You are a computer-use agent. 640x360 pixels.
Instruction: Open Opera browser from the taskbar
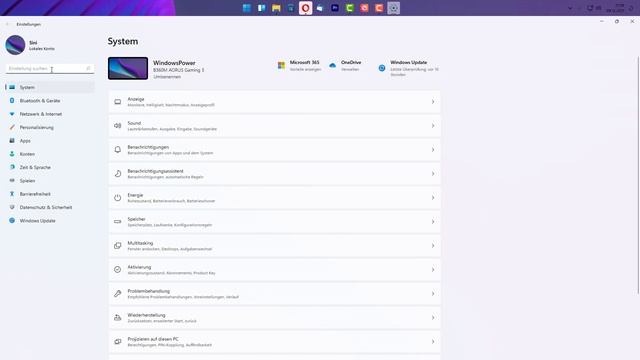(305, 8)
